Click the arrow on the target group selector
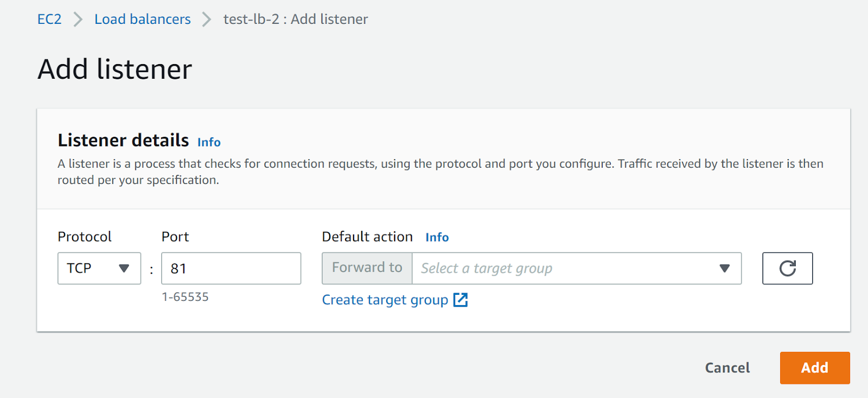This screenshot has height=398, width=868. (724, 268)
